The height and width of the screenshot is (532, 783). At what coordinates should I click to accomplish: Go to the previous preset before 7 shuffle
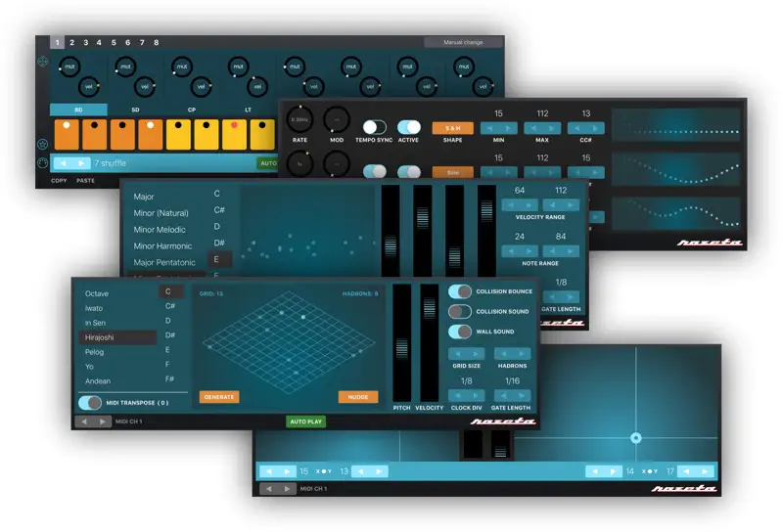pyautogui.click(x=64, y=163)
